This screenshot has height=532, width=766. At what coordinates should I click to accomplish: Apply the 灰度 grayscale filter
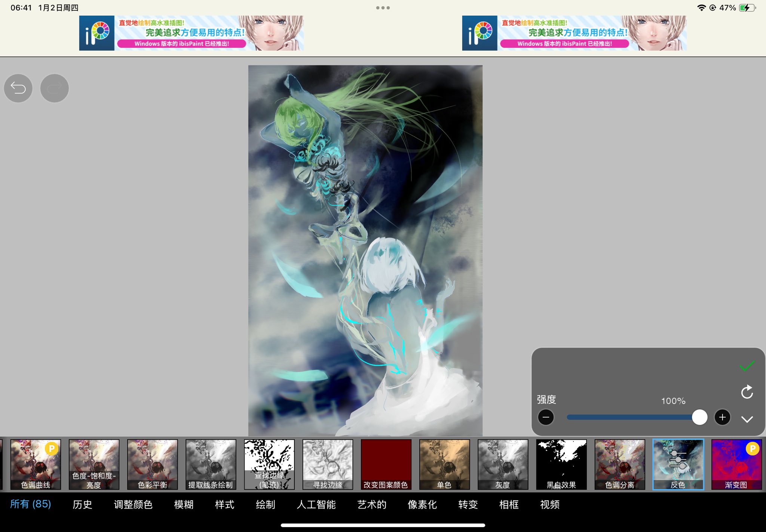coord(503,464)
